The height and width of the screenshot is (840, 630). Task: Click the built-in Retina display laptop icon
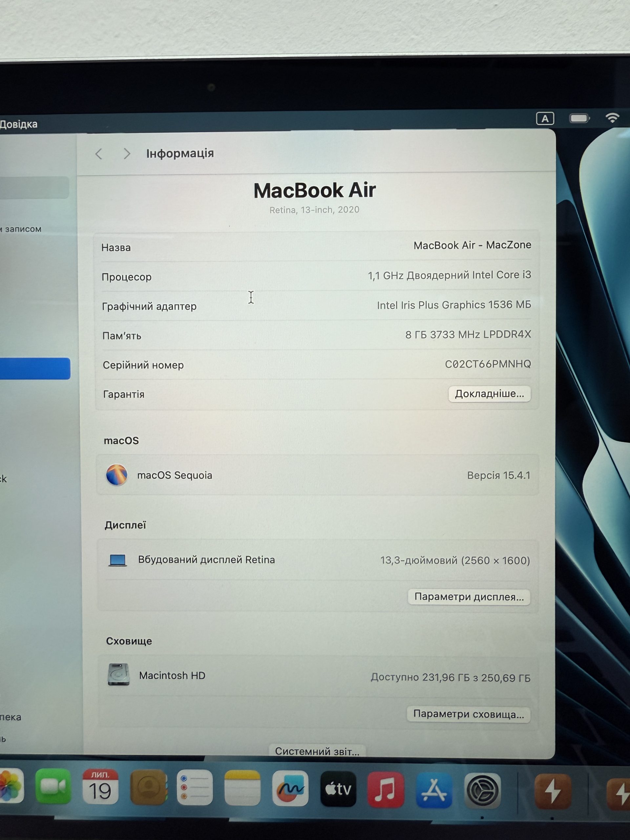[x=117, y=560]
